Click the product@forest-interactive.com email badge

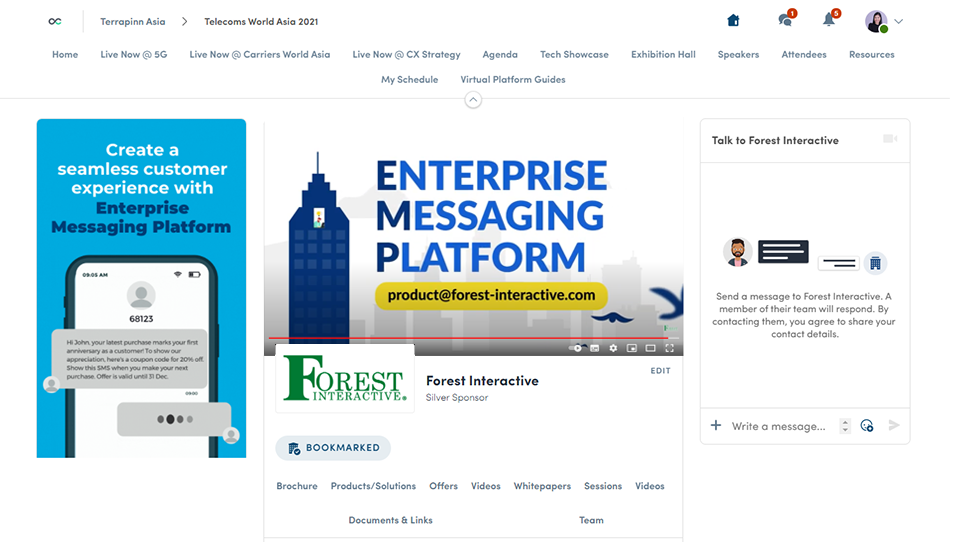491,295
